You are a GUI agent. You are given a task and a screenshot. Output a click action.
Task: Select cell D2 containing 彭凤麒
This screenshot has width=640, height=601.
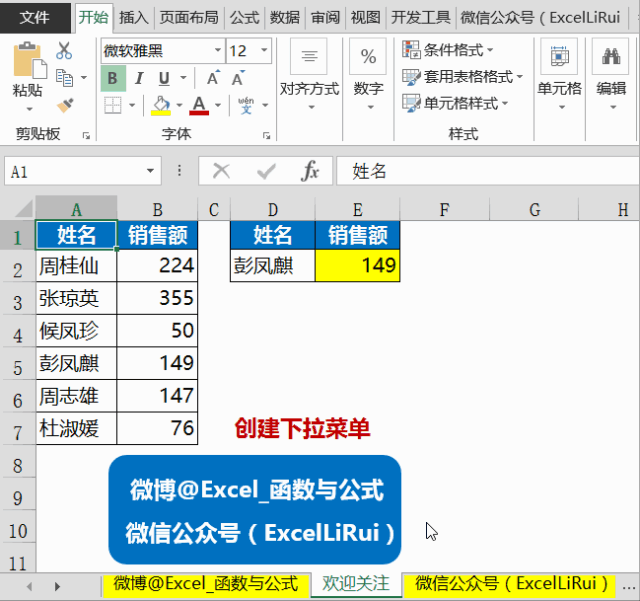(x=273, y=266)
